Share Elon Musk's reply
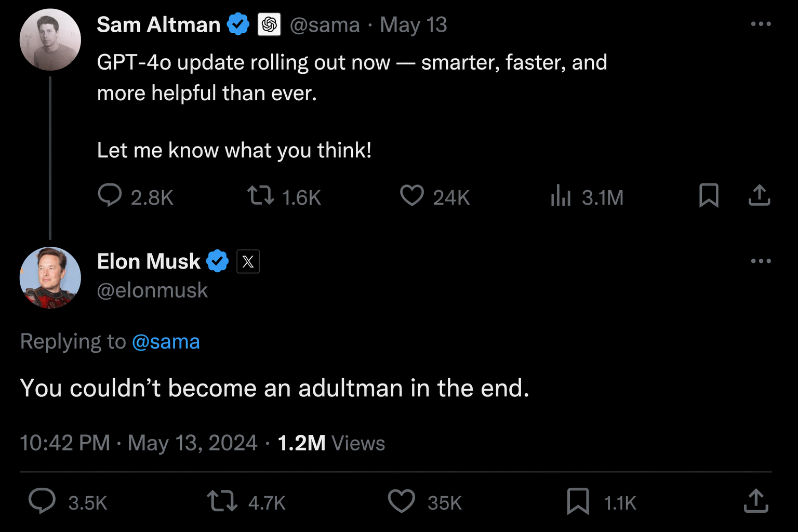The width and height of the screenshot is (798, 532). (x=756, y=501)
